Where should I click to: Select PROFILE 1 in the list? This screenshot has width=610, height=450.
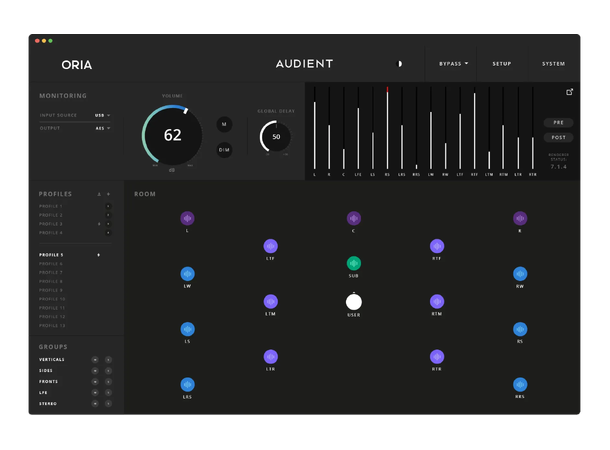(51, 206)
